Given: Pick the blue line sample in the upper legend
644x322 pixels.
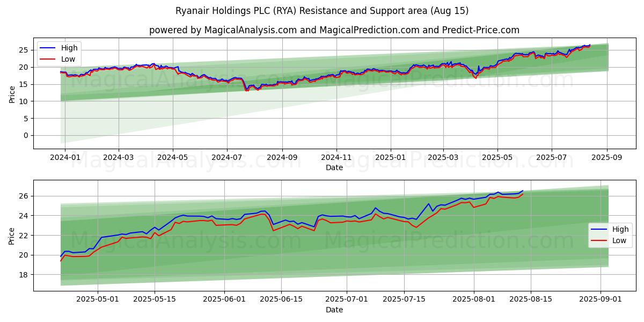Looking at the screenshot, I should 48,48.
